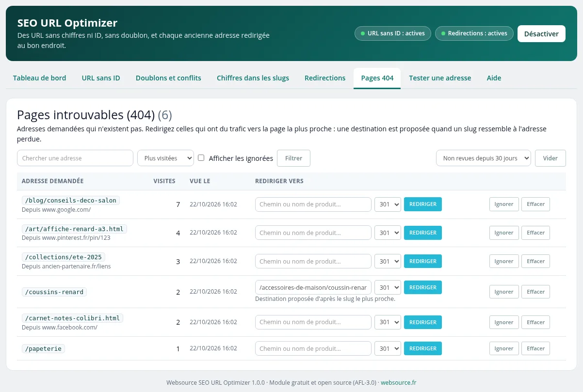
Task: Click the Vider button
Action: (x=551, y=158)
